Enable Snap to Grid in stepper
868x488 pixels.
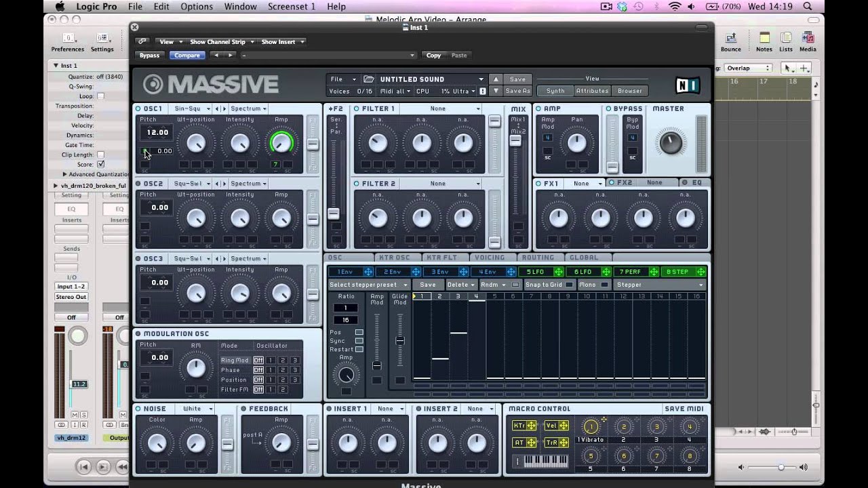(x=568, y=285)
